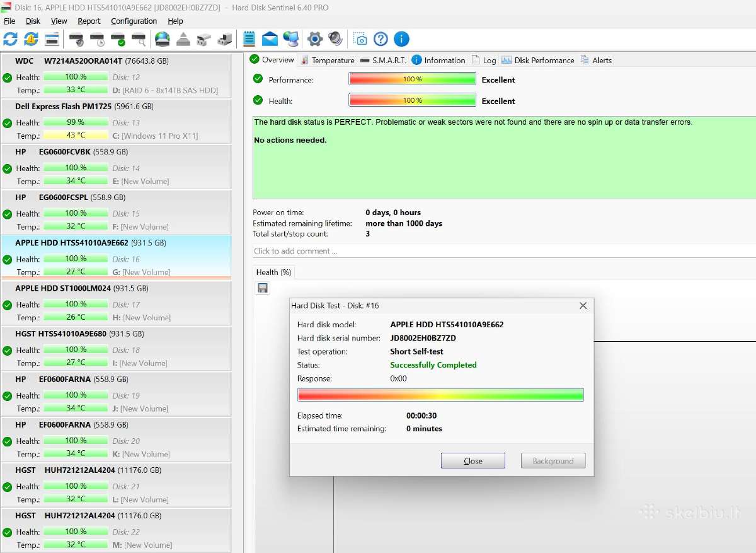This screenshot has width=756, height=553.
Task: Open the Configuration menu
Action: 134,21
